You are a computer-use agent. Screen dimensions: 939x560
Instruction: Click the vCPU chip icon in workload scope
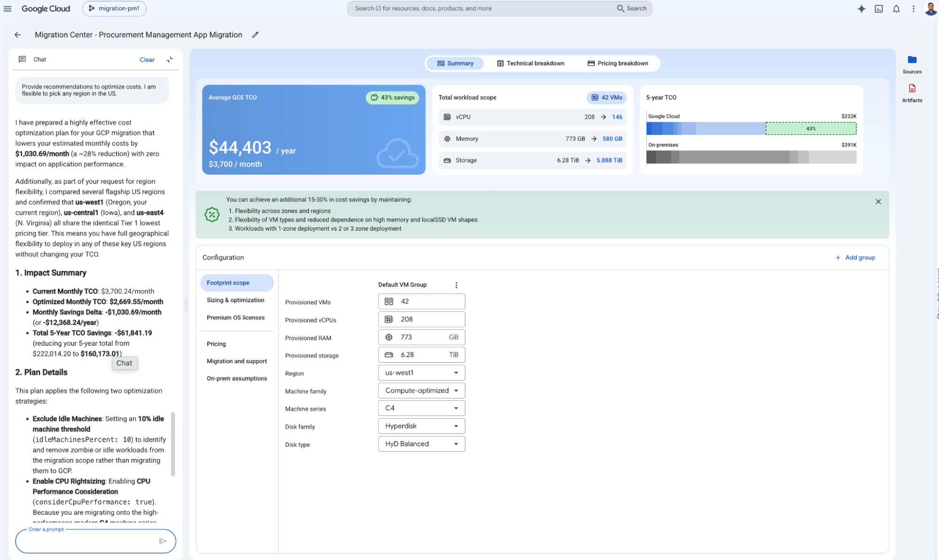[x=447, y=117]
